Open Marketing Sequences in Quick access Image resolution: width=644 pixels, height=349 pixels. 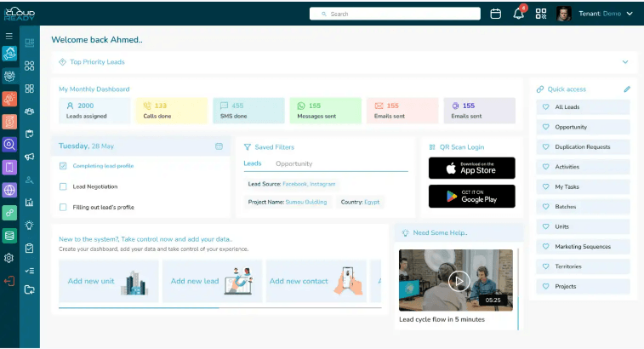[x=584, y=247]
